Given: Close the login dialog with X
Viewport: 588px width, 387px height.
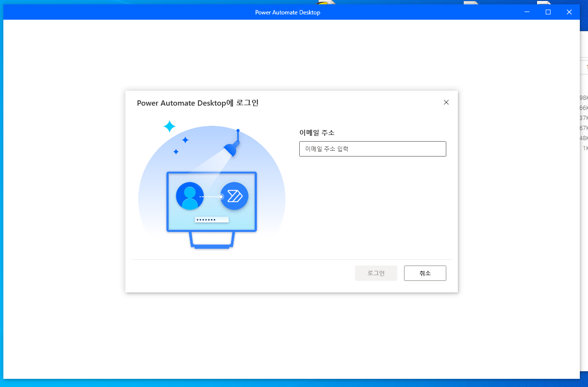Looking at the screenshot, I should (446, 102).
